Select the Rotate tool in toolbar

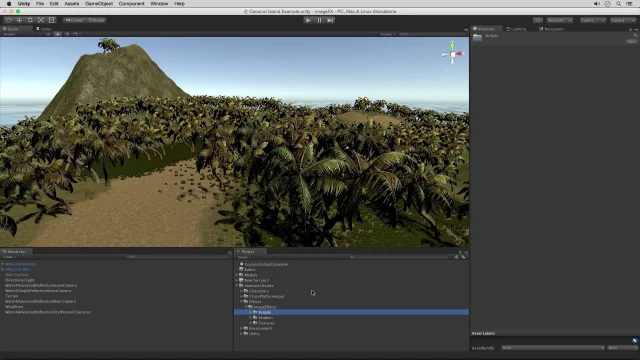point(30,20)
